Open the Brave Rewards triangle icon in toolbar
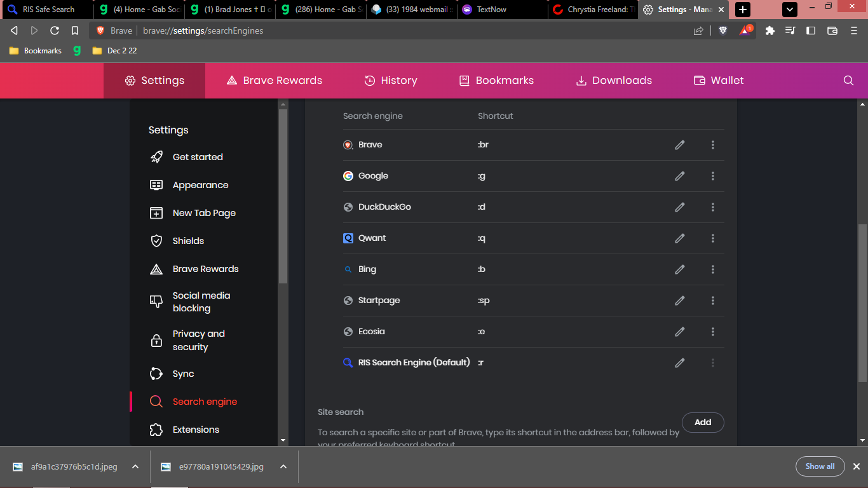The image size is (868, 488). (x=745, y=30)
